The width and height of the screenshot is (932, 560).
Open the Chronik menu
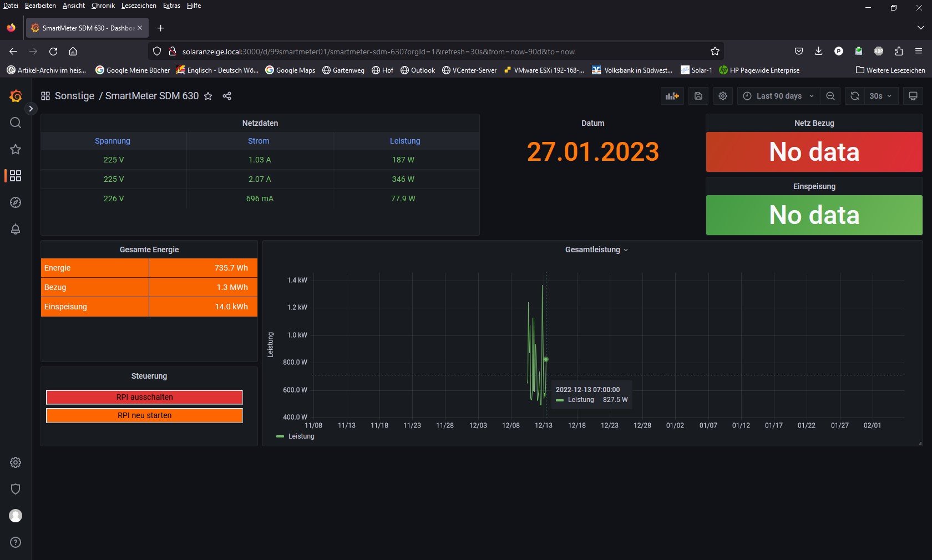[103, 6]
